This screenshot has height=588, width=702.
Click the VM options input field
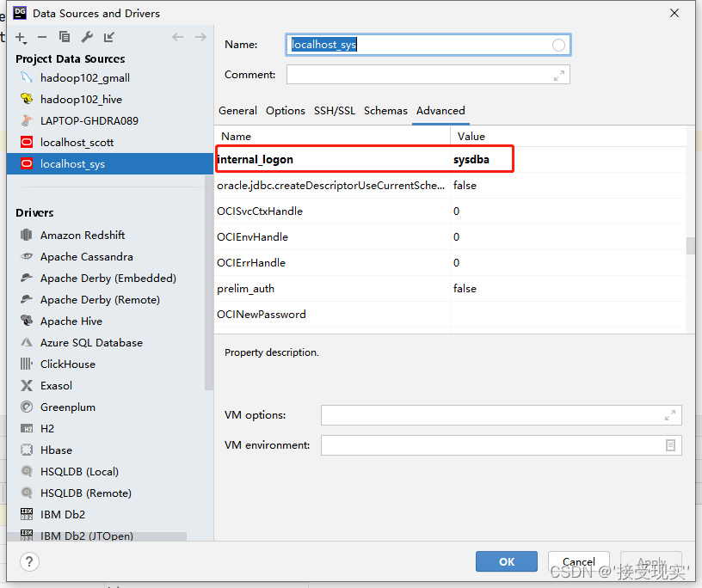click(x=501, y=415)
